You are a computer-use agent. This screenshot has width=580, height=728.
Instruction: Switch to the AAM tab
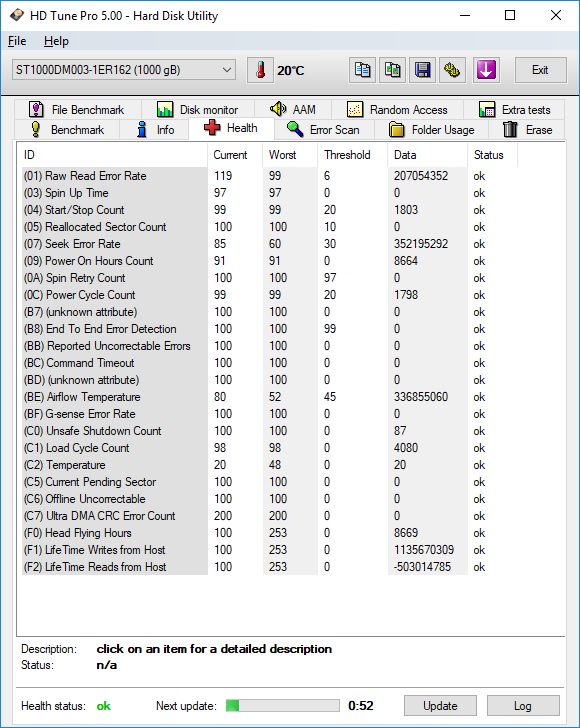(293, 110)
